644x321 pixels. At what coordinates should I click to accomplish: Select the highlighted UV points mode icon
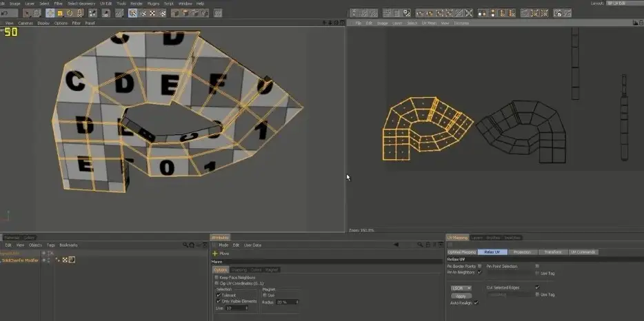tap(132, 13)
